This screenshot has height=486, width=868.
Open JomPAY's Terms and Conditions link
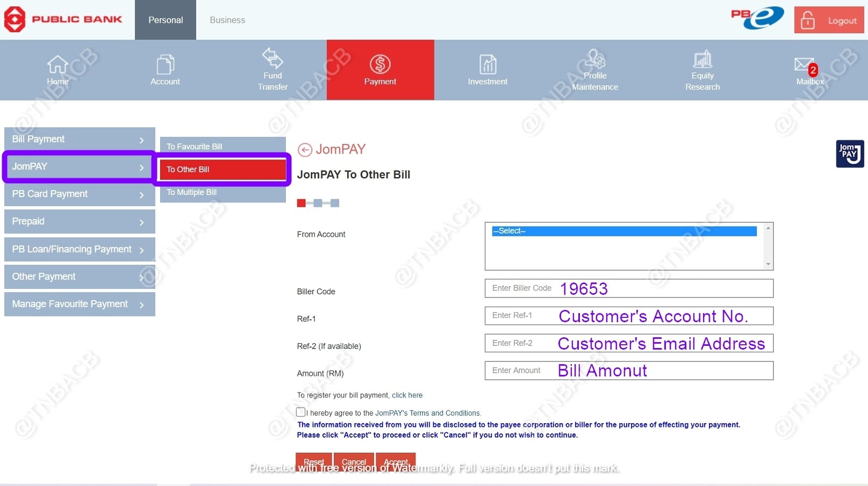[427, 413]
